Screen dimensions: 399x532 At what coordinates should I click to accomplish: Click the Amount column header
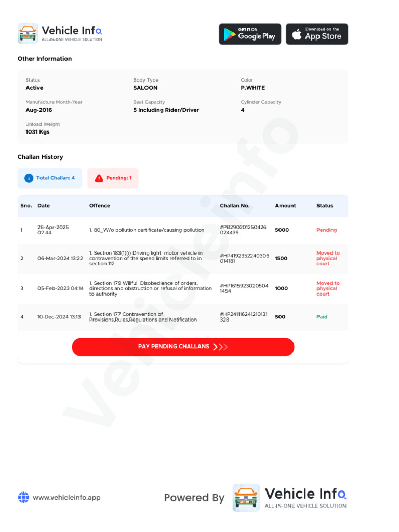[x=285, y=206]
